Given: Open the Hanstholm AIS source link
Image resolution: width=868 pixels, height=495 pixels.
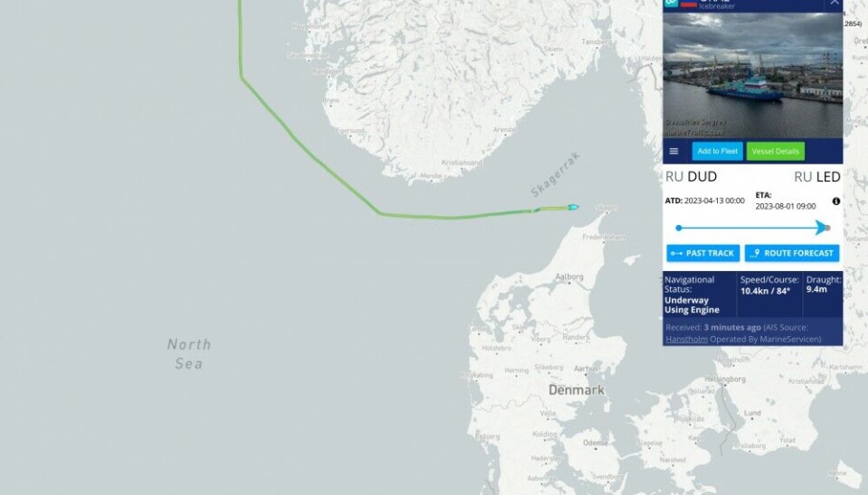Looking at the screenshot, I should pyautogui.click(x=686, y=339).
